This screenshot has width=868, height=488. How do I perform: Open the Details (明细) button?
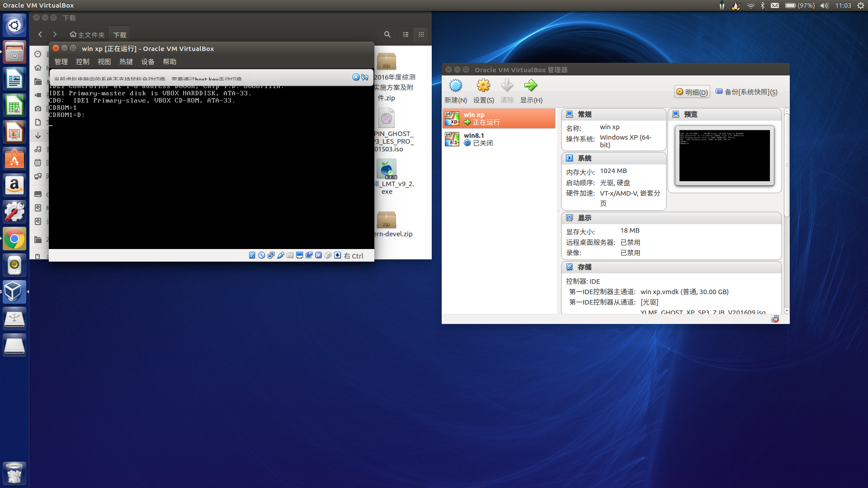click(692, 92)
